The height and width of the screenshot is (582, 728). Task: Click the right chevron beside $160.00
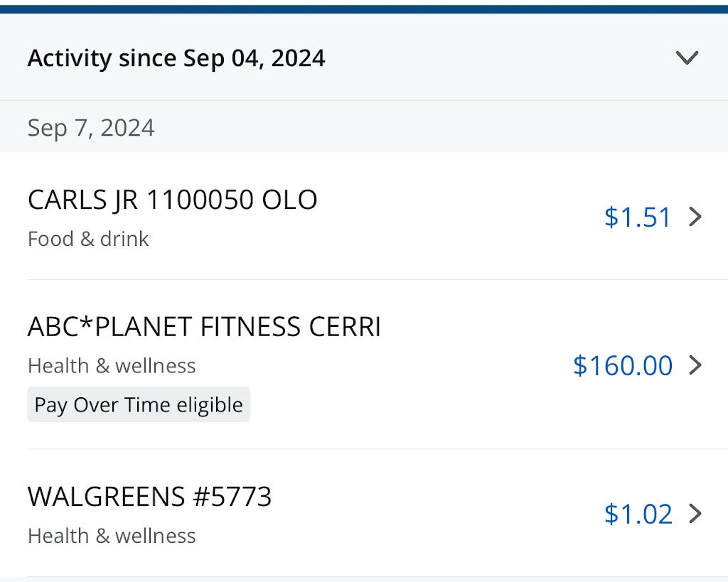[x=696, y=365]
